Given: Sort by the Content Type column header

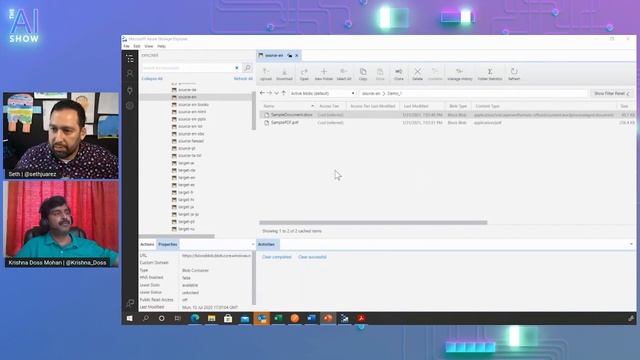Looking at the screenshot, I should 544,106.
